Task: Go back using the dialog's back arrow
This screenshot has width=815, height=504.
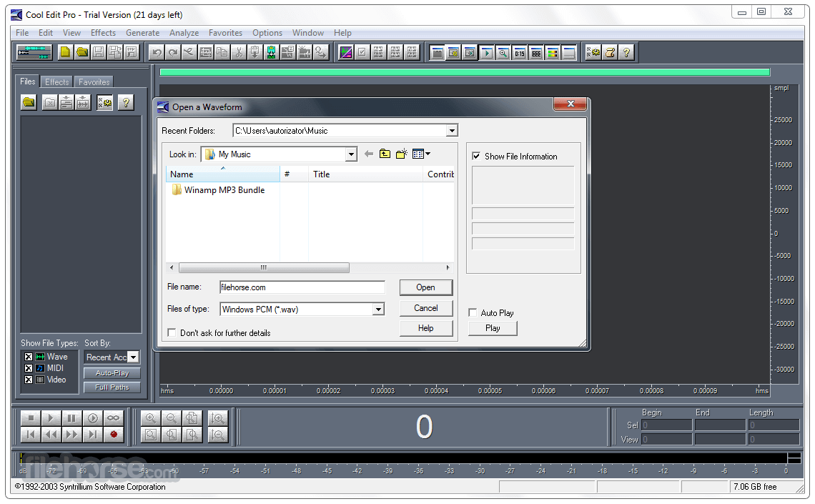Action: click(x=368, y=154)
